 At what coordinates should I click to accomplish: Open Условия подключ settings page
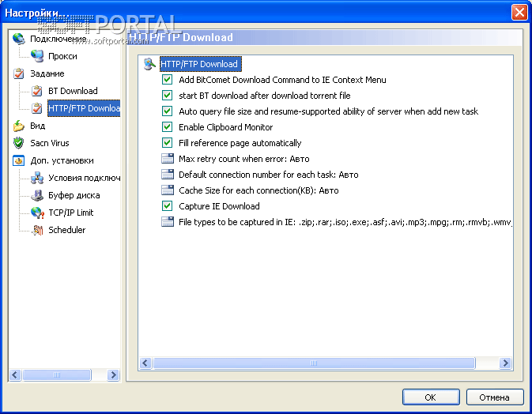point(84,178)
